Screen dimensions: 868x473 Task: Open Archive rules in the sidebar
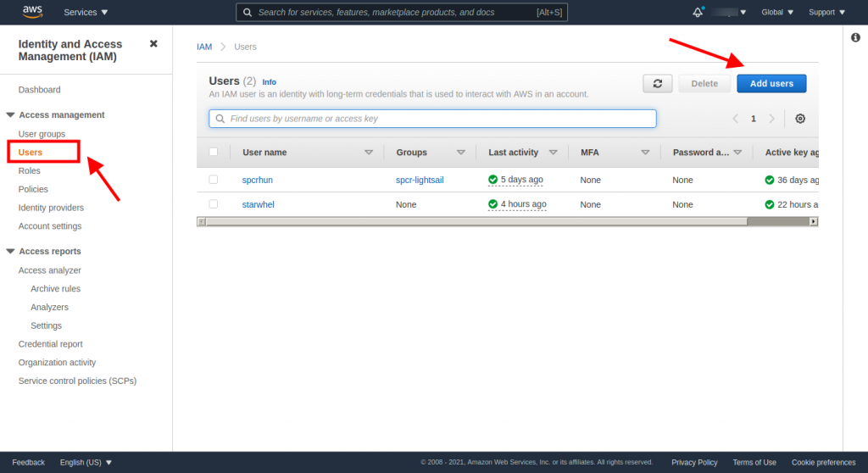(55, 288)
